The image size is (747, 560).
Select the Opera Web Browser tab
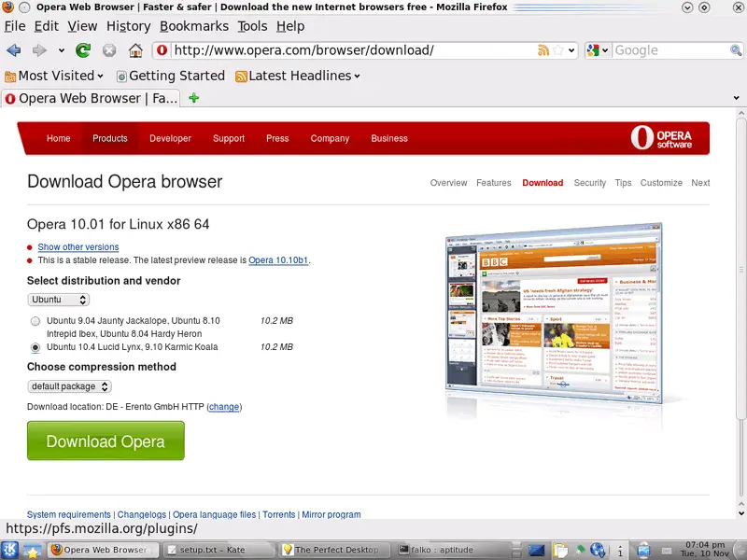click(x=91, y=99)
